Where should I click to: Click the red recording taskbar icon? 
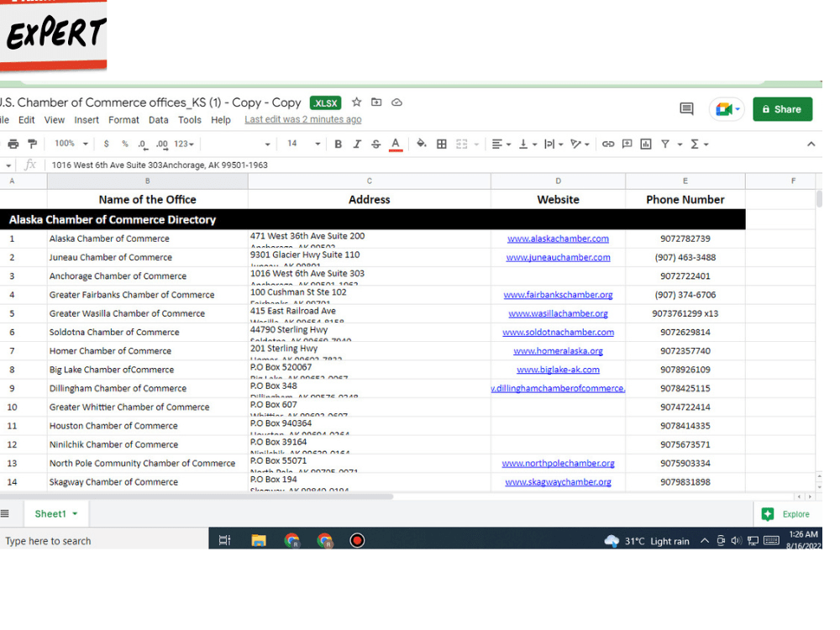pos(357,540)
